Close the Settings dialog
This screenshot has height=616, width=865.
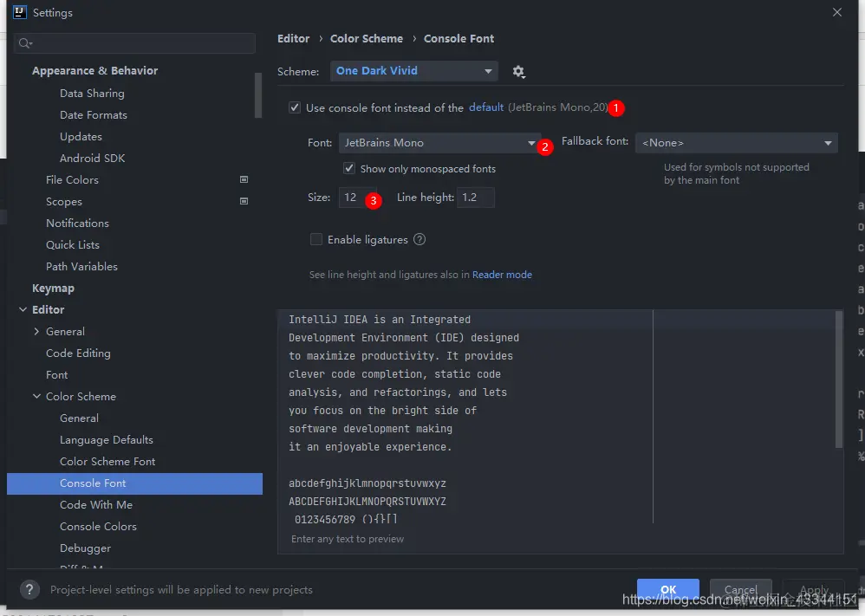point(837,12)
